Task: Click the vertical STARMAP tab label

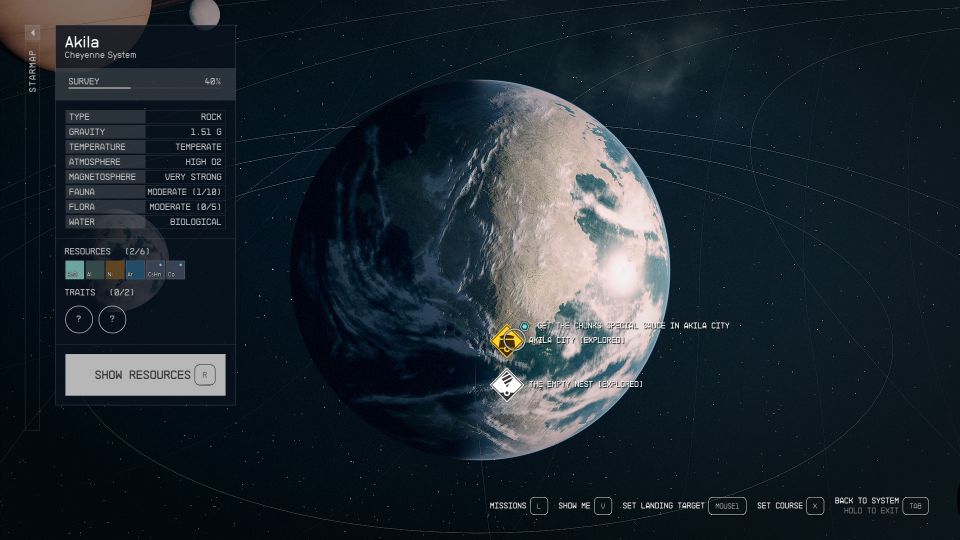Action: point(32,71)
